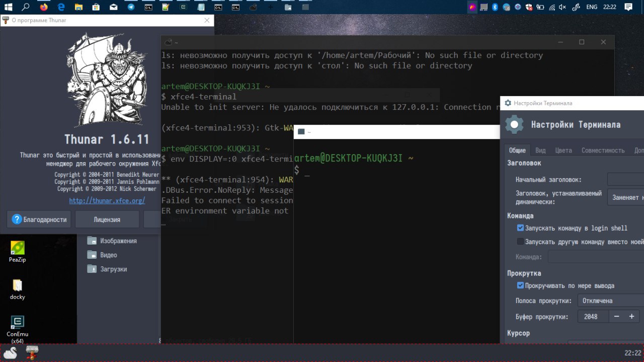Switch to the Вид tab
This screenshot has width=644, height=362.
tap(540, 150)
